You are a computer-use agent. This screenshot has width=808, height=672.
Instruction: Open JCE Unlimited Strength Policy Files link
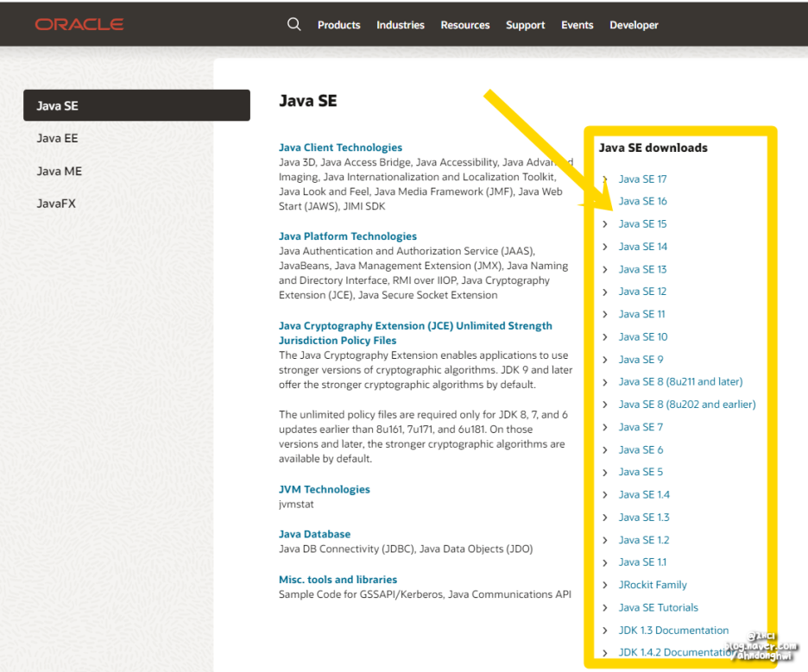pyautogui.click(x=415, y=333)
